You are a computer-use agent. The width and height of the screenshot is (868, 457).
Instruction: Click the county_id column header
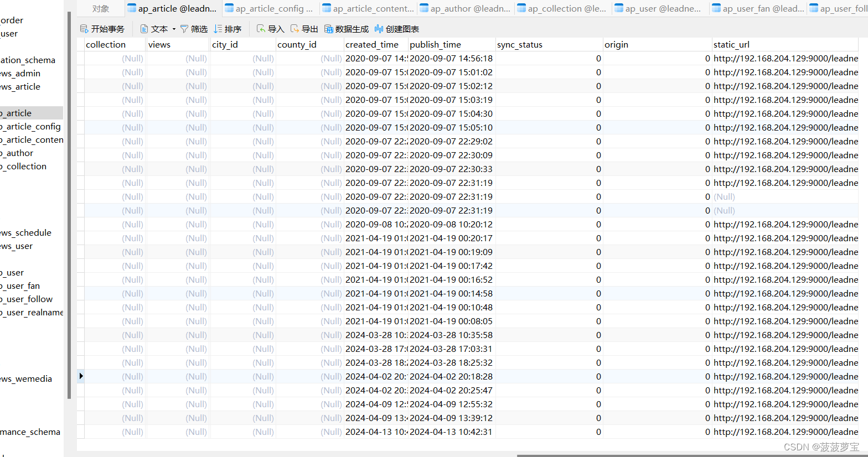click(x=310, y=44)
